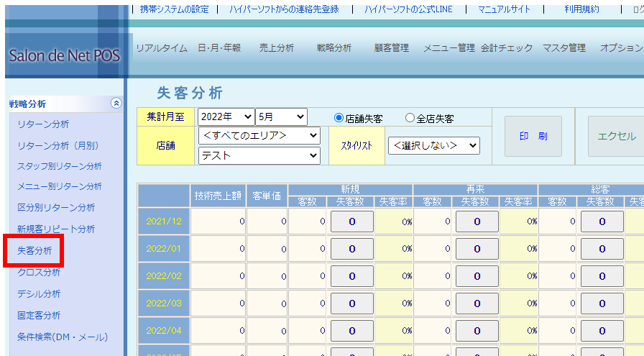Click 新規 失客数 button for 2021/12
This screenshot has width=644, height=356.
(351, 222)
